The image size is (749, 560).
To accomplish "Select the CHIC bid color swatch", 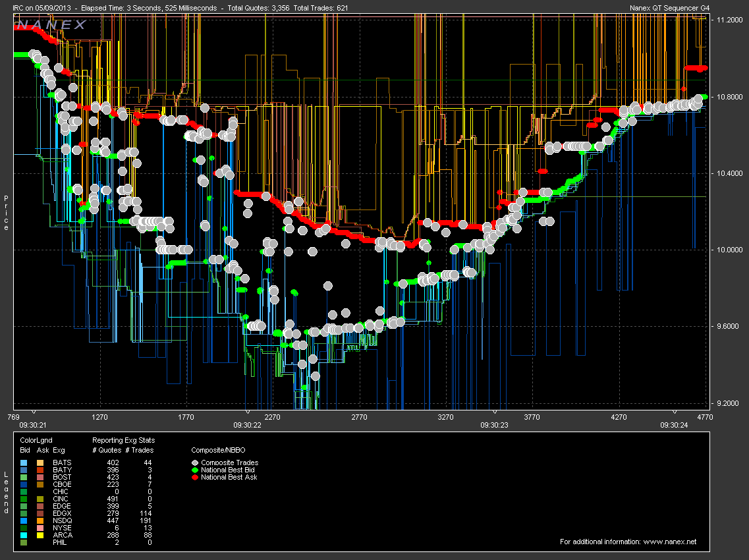I will point(24,491).
